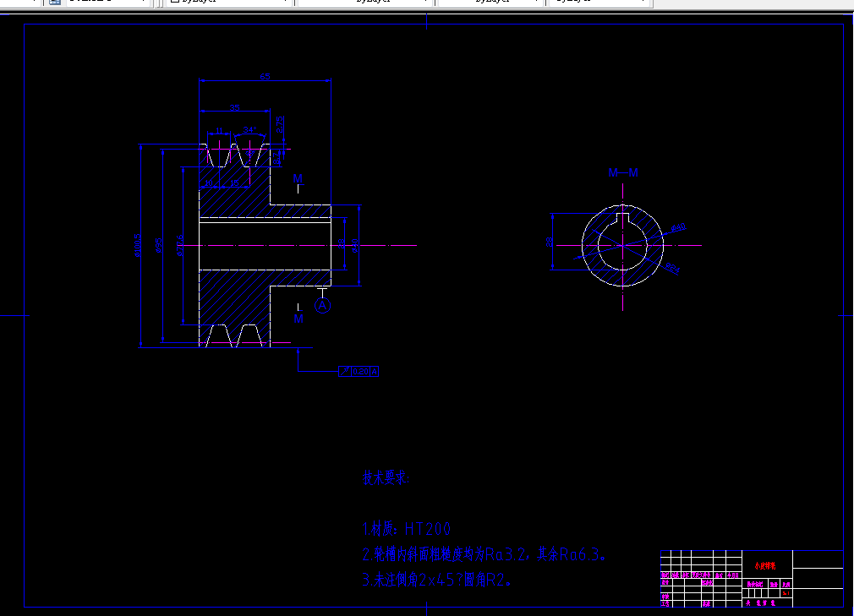Select the Ra3.2 roughness note line
Viewport: 854px width, 616px height.
point(484,554)
